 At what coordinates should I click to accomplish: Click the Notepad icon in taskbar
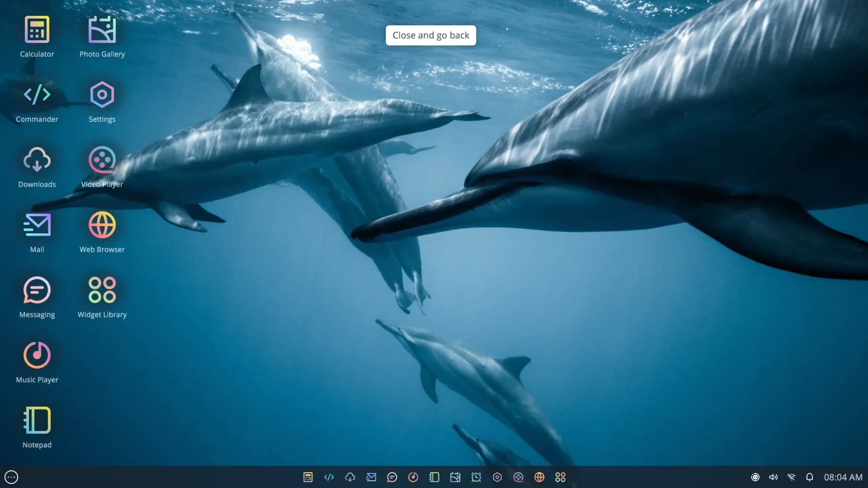pyautogui.click(x=434, y=477)
